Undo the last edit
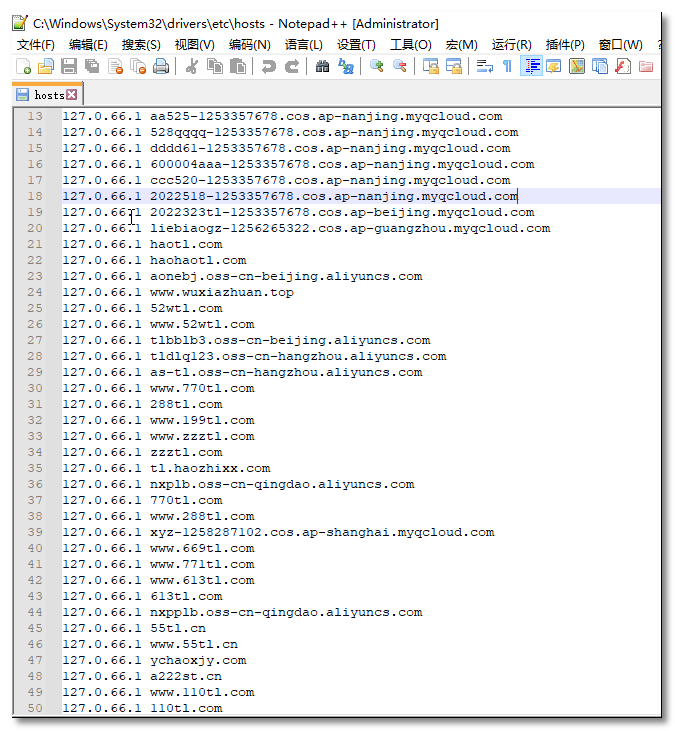Viewport: 675px width, 731px height. [268, 66]
